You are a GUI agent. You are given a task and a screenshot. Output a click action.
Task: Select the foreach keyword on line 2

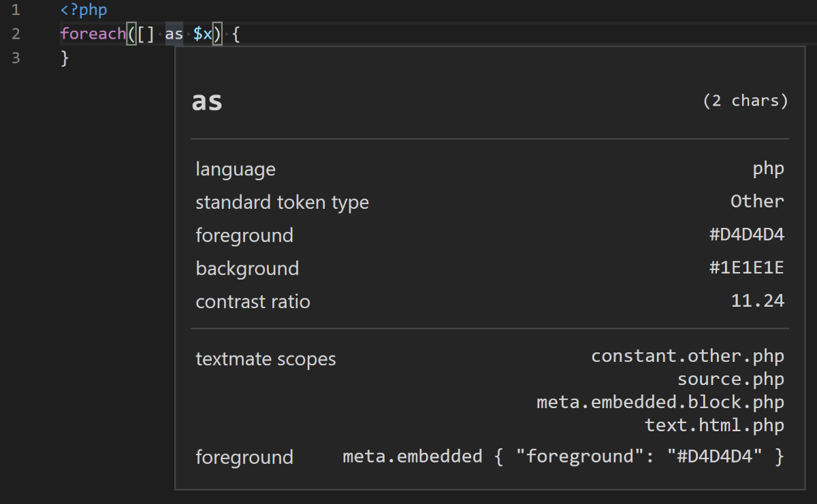[93, 33]
